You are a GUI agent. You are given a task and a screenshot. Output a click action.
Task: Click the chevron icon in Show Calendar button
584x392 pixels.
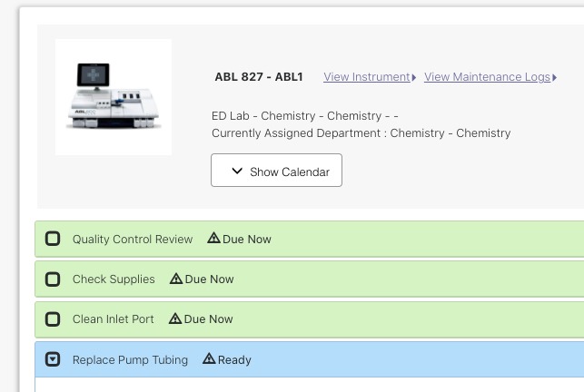coord(237,171)
